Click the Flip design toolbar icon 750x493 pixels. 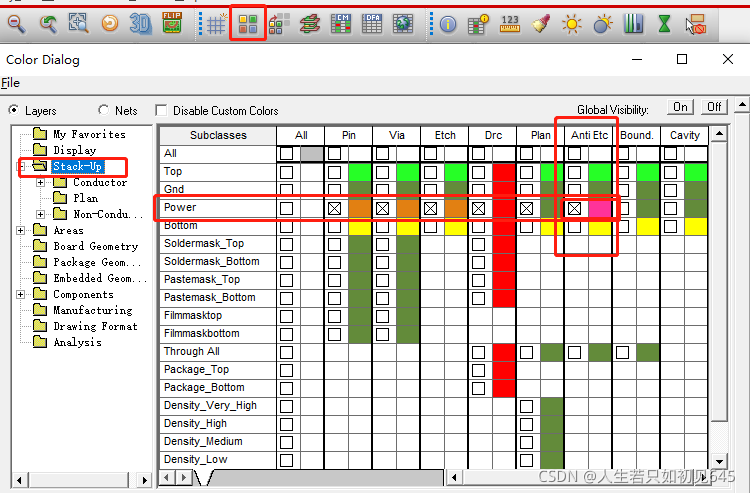[x=172, y=23]
